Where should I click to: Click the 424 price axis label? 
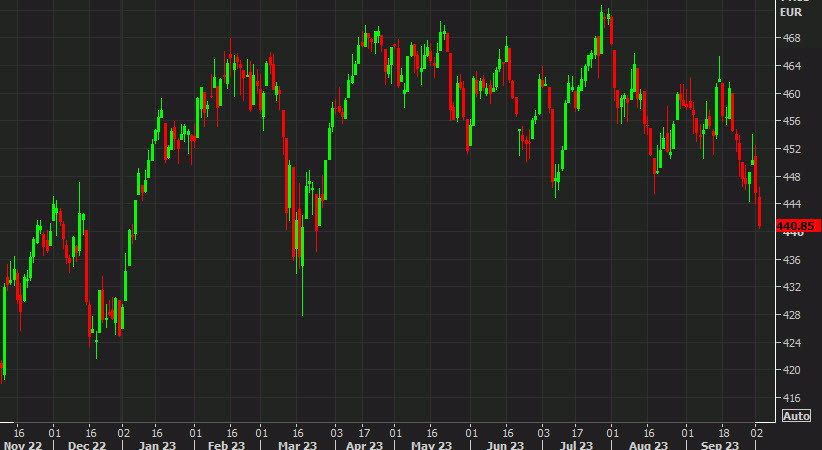tap(792, 342)
